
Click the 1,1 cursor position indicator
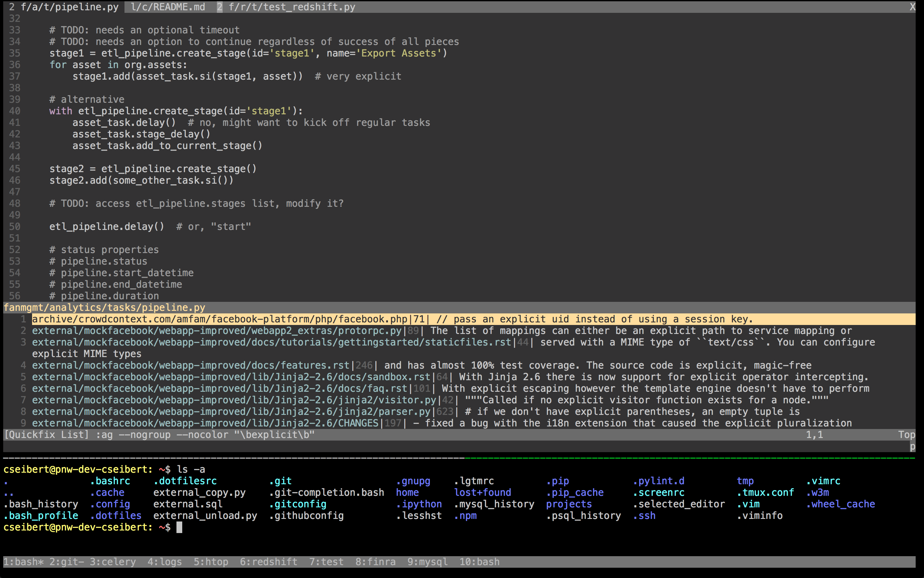pos(814,435)
